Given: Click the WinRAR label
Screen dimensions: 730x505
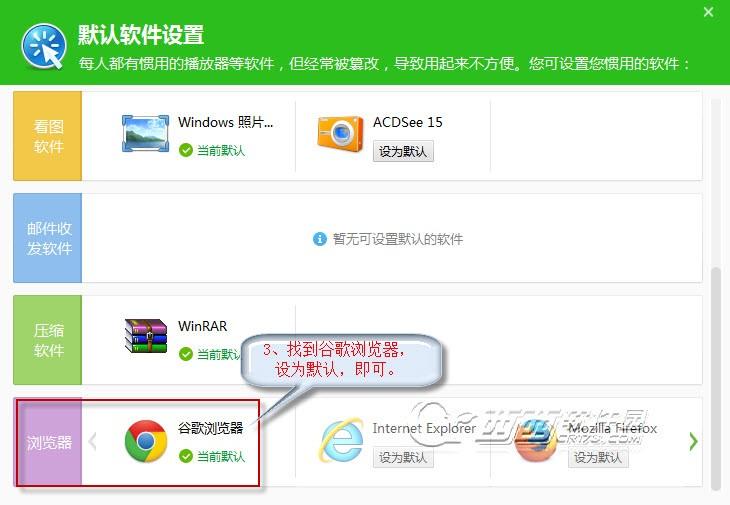Looking at the screenshot, I should [203, 326].
